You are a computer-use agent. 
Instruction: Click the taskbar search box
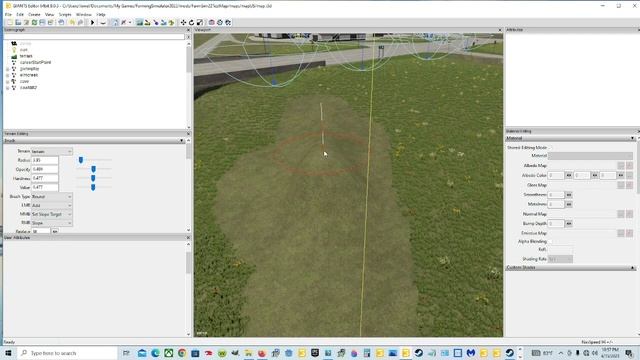(67, 353)
